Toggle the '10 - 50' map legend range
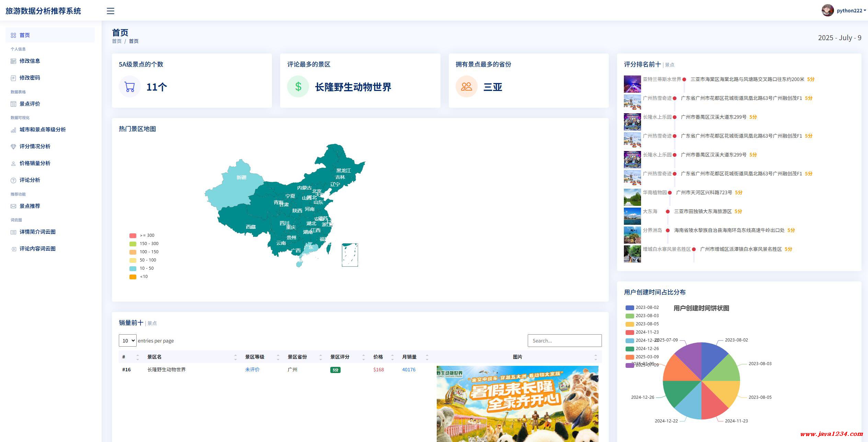868x442 pixels. pos(133,268)
